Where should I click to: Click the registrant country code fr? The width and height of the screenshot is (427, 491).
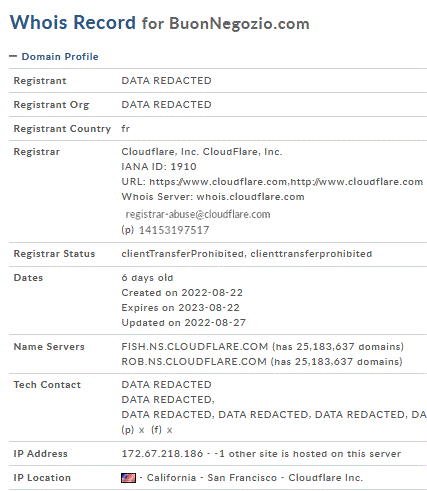[126, 129]
